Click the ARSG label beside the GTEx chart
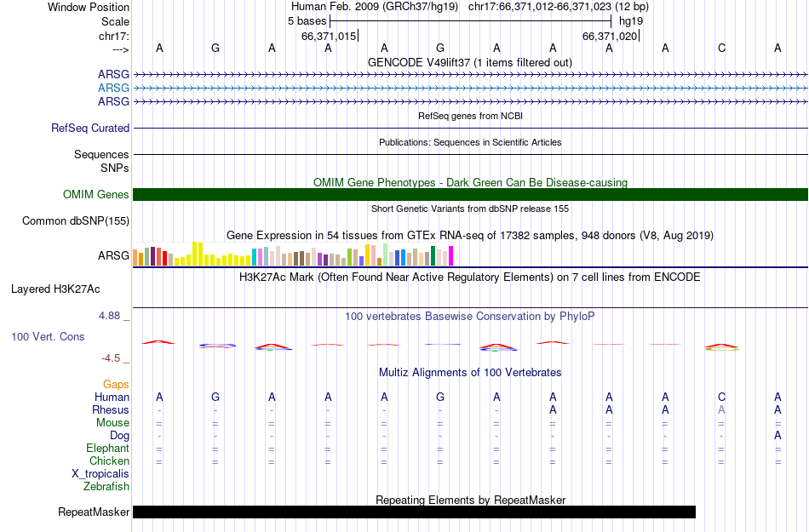Viewport: 809px width, 532px height. click(x=113, y=255)
